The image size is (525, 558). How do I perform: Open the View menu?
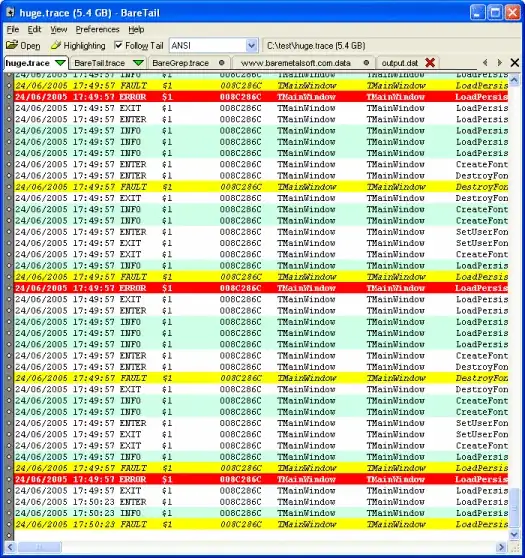click(x=58, y=30)
